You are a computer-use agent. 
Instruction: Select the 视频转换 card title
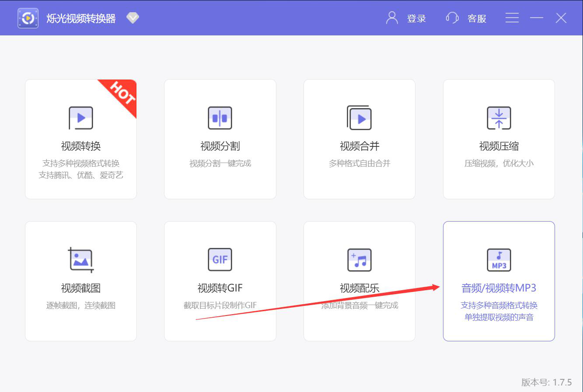(x=81, y=146)
